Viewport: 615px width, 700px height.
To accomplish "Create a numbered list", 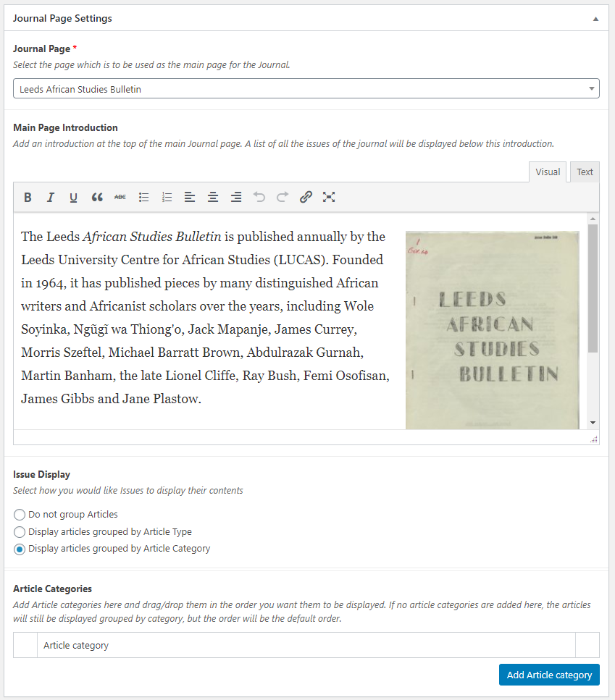I will pos(167,197).
